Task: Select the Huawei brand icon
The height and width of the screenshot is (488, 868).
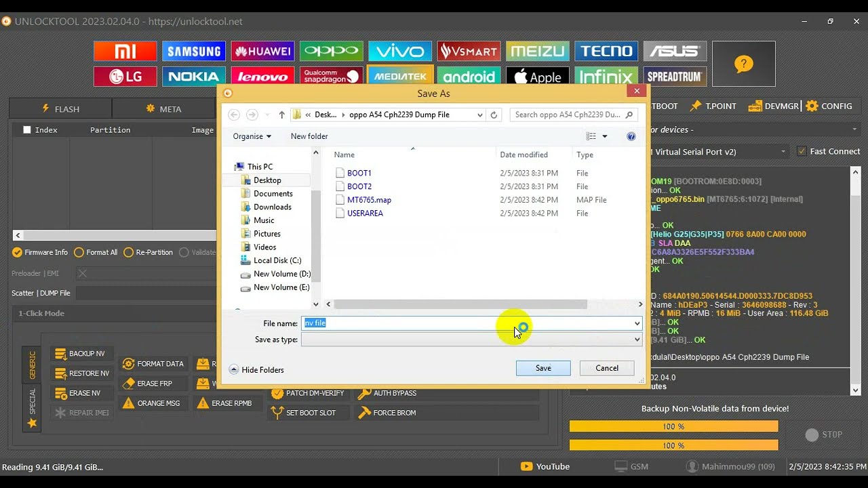Action: click(262, 51)
